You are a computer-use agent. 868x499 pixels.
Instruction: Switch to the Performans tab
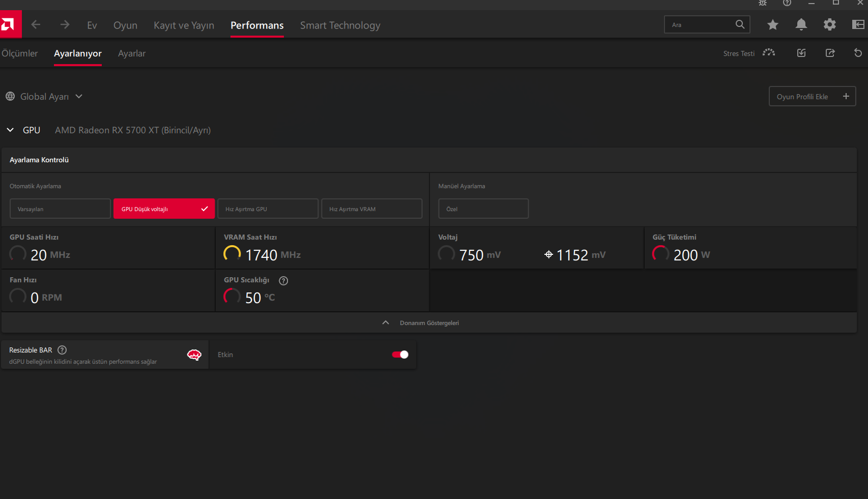[257, 25]
